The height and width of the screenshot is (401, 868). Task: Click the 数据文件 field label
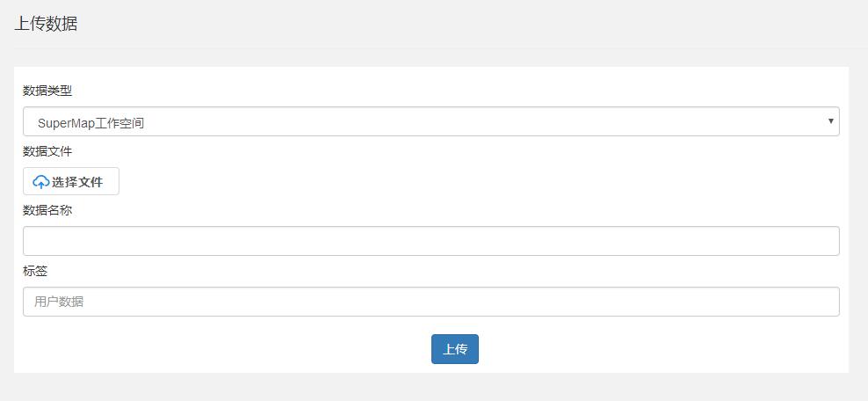(47, 151)
